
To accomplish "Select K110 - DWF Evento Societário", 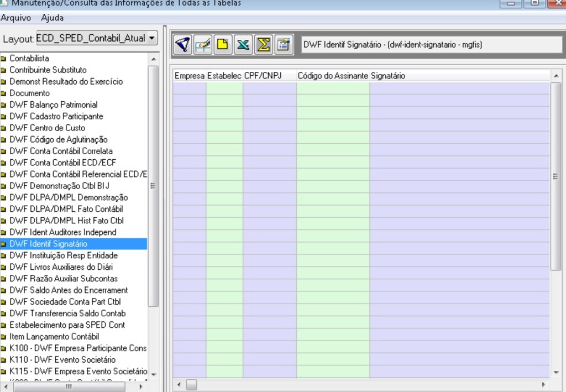I will 62,360.
